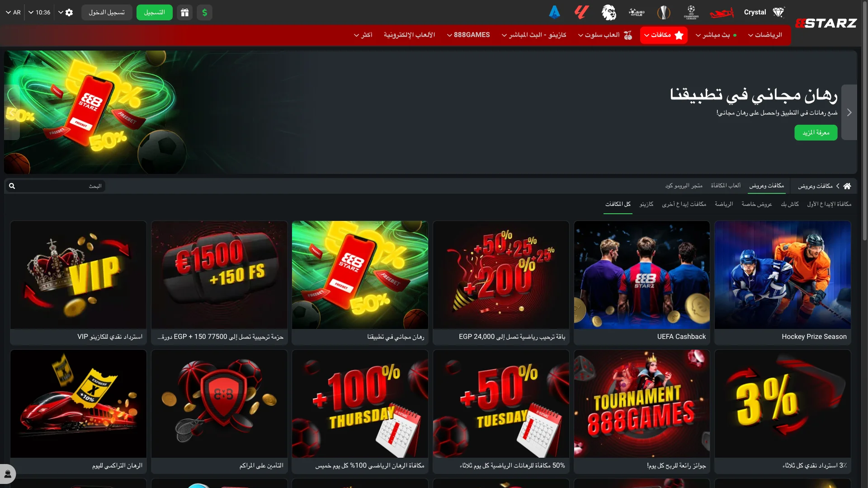Screen dimensions: 868x488
Task: Open the Crystal diamond game shortcut
Action: click(764, 12)
